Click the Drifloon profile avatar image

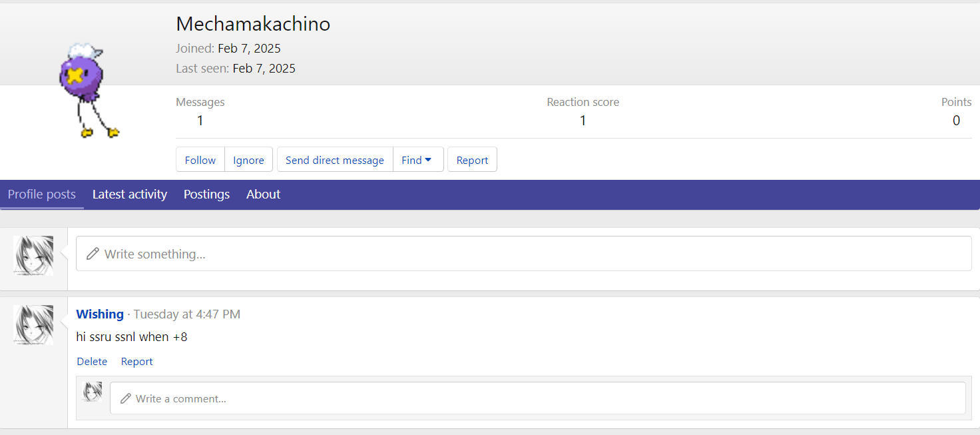click(x=89, y=89)
